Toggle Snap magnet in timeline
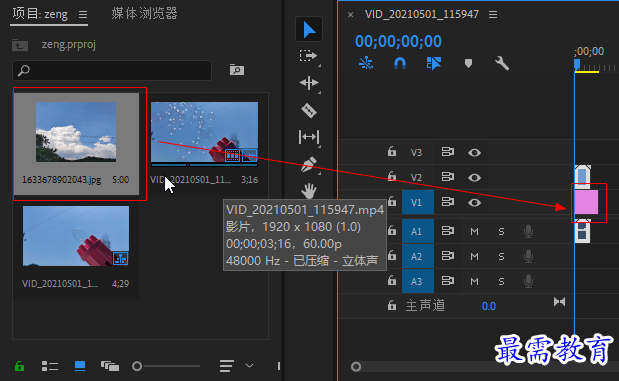The image size is (619, 381). coord(400,63)
